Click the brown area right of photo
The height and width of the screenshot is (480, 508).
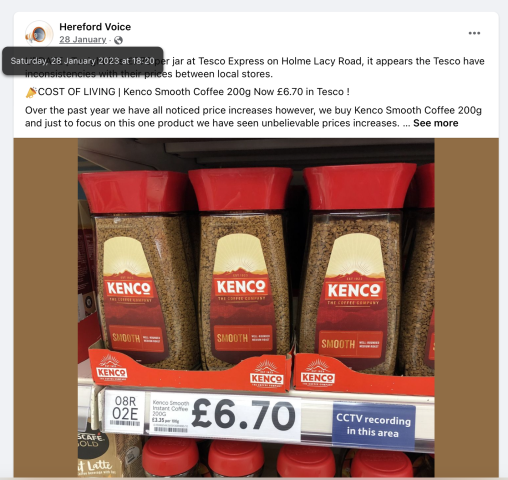click(466, 307)
